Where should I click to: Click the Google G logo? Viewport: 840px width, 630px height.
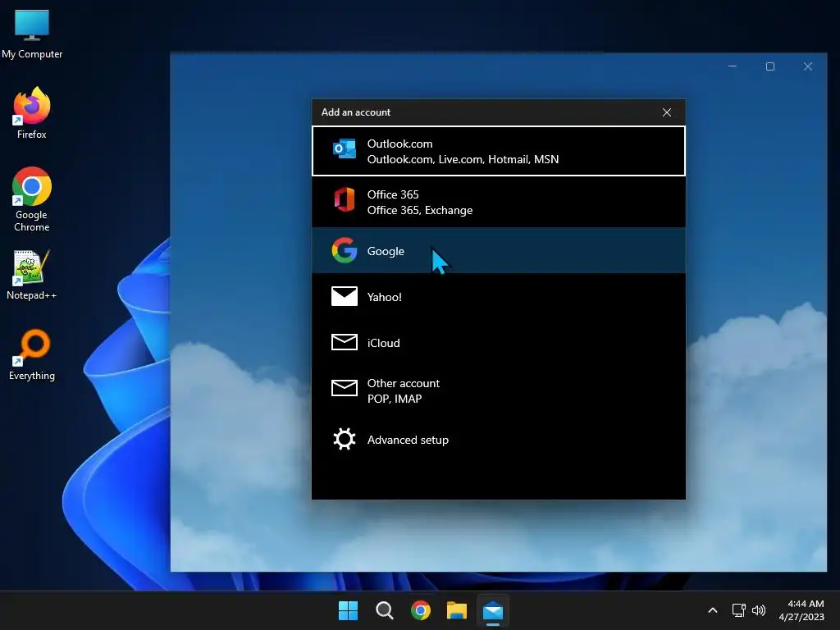coord(344,250)
